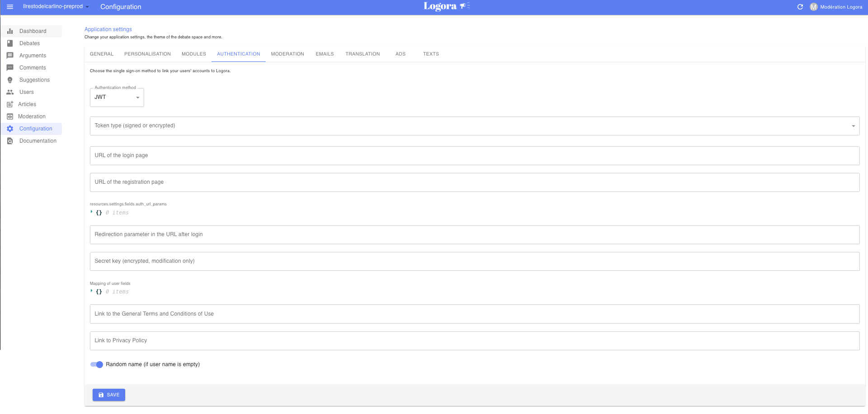Switch to the Personalisation tab

click(x=147, y=54)
